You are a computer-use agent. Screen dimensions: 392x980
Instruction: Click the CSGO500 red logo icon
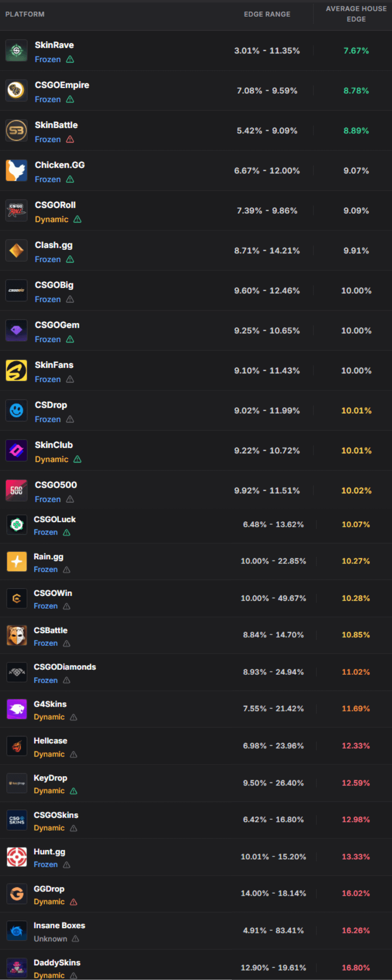point(16,490)
